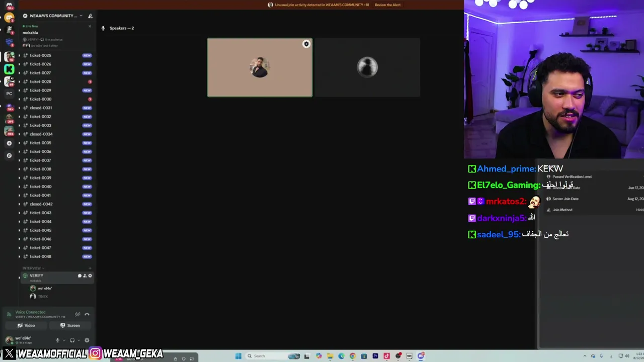
Task: Toggle noise suppression in Voice Connected panel
Action: click(77, 314)
